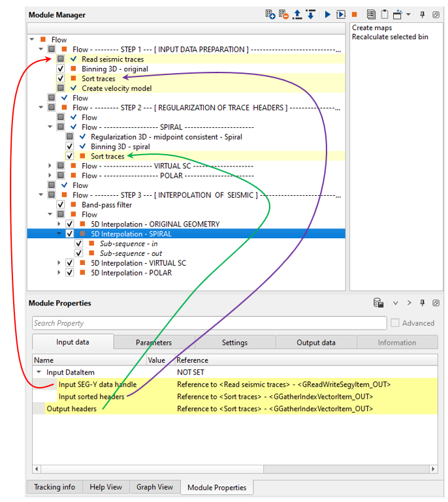
Task: Click the database icon in Module Properties
Action: tap(378, 303)
